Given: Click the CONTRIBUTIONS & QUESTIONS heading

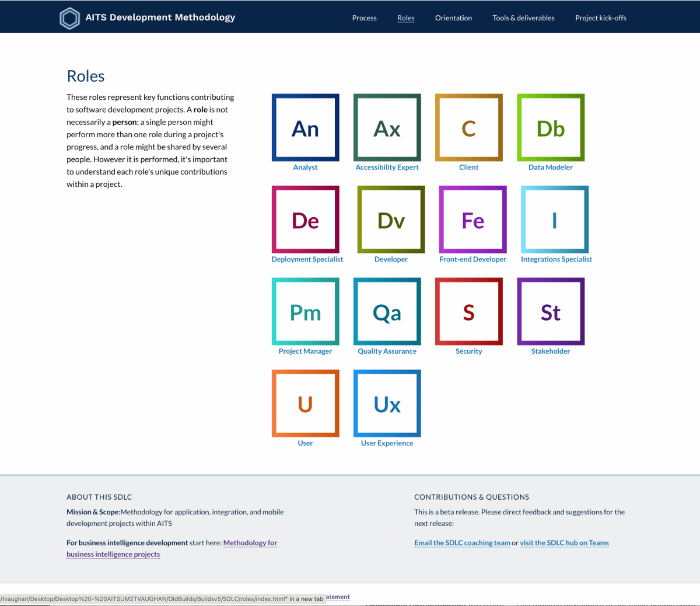Looking at the screenshot, I should click(472, 497).
